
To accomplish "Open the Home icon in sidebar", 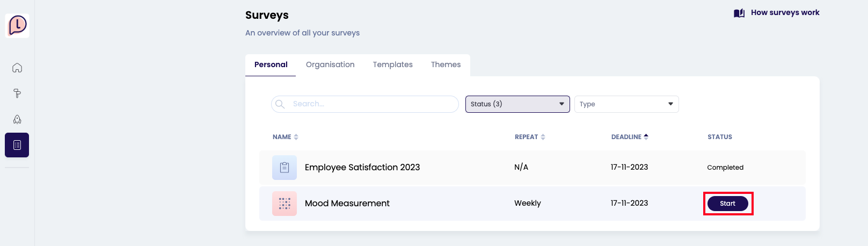I will point(17,68).
